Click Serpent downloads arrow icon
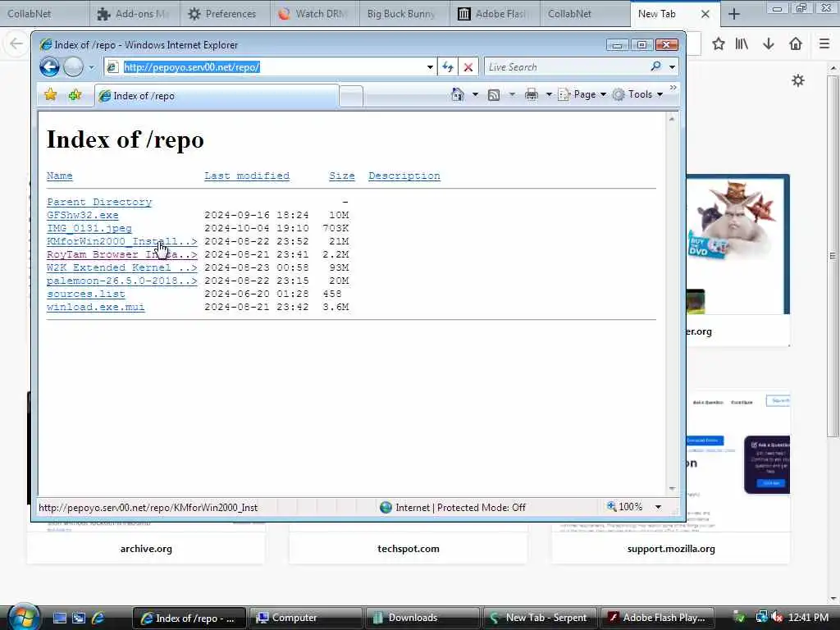Image resolution: width=840 pixels, height=630 pixels. coord(769,44)
